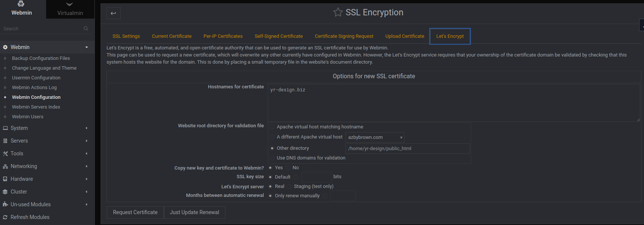
Task: Expand the Cluster section
Action: point(87,192)
